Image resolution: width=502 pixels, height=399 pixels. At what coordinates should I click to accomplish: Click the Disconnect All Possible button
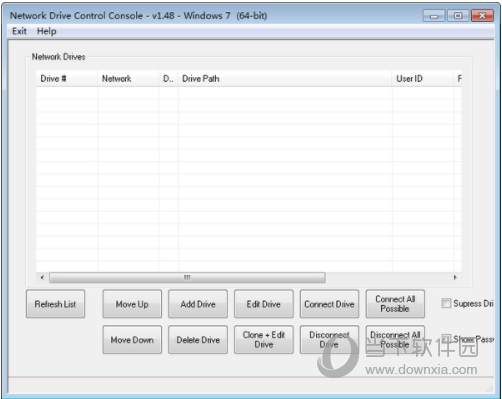click(x=395, y=340)
